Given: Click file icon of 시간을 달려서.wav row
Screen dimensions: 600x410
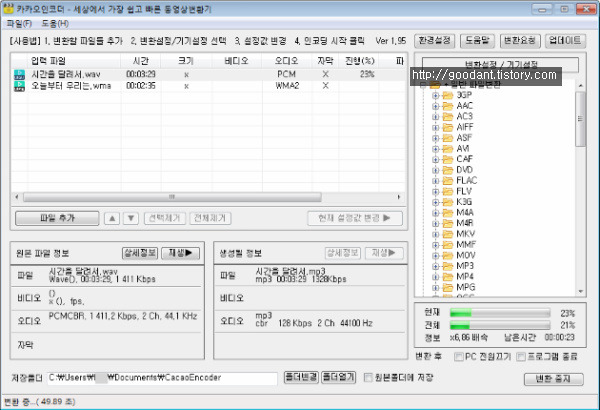Looking at the screenshot, I should pyautogui.click(x=19, y=74).
